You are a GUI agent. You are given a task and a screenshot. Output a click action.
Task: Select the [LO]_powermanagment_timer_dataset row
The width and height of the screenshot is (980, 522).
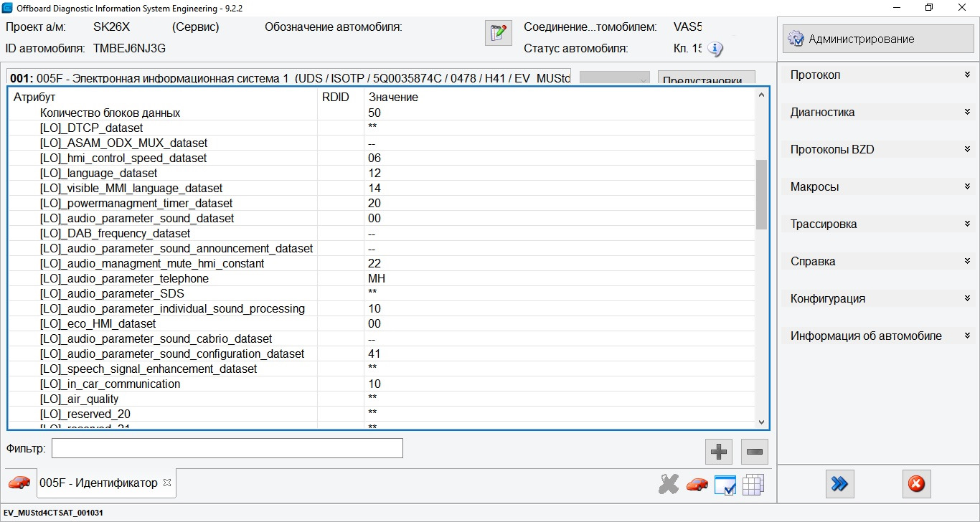pyautogui.click(x=382, y=203)
